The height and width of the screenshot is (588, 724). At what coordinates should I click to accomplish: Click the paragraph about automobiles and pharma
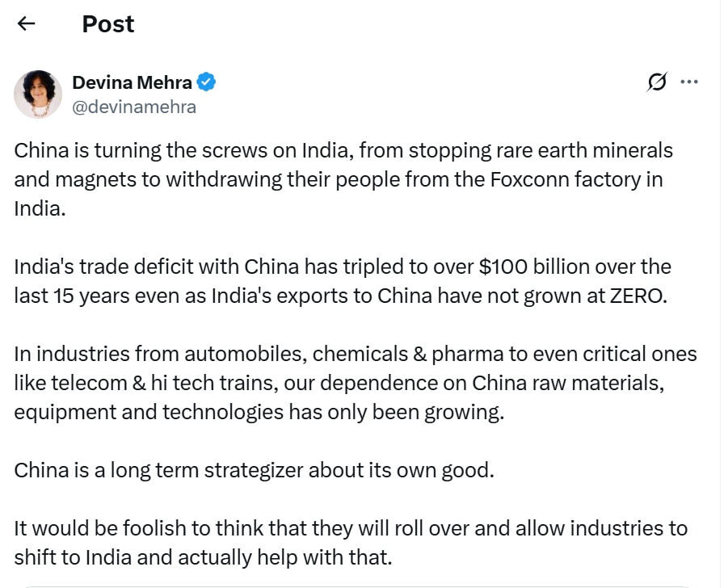point(355,383)
